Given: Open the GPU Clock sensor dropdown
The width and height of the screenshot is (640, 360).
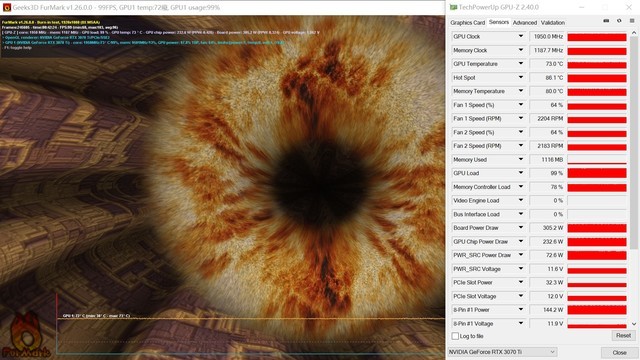Looking at the screenshot, I should [x=521, y=36].
